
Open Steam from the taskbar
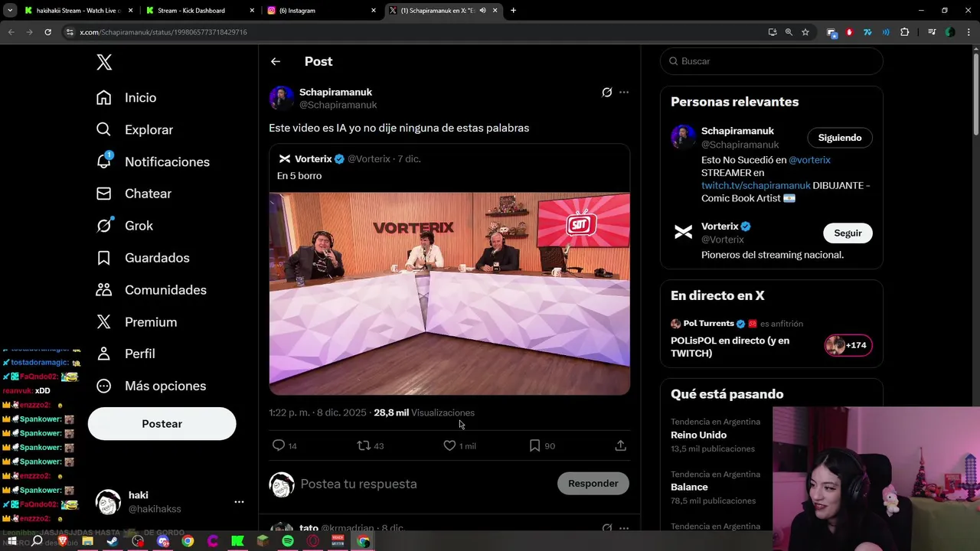click(x=113, y=541)
